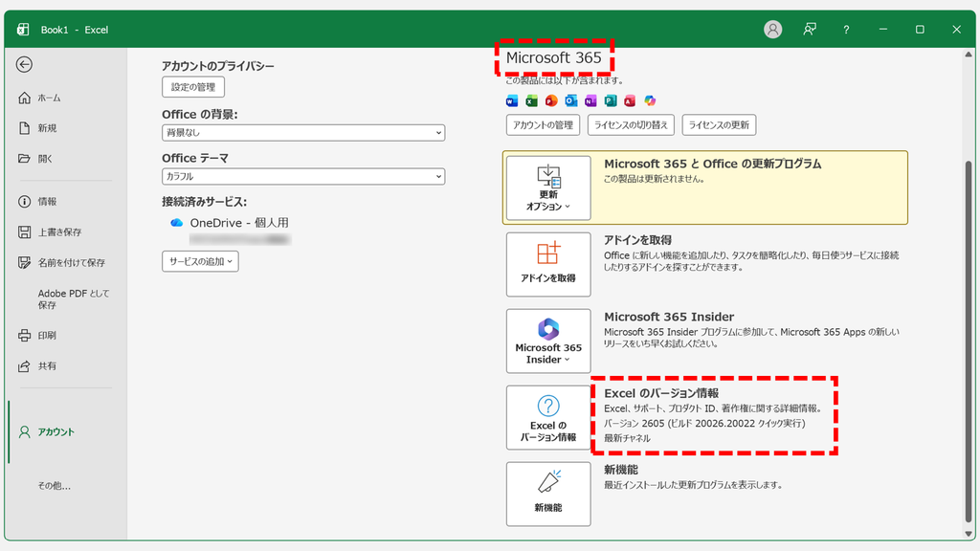The height and width of the screenshot is (551, 980).
Task: Click the Word app icon
Action: (512, 100)
